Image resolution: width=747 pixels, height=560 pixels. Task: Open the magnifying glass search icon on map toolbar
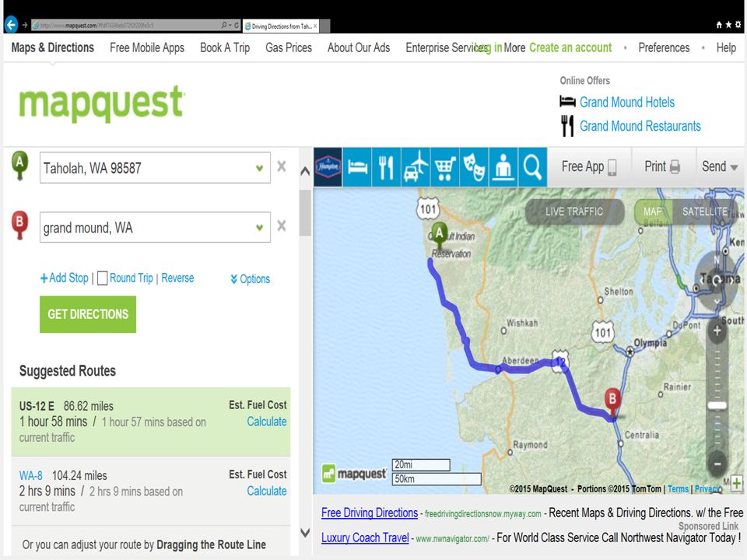click(x=532, y=167)
